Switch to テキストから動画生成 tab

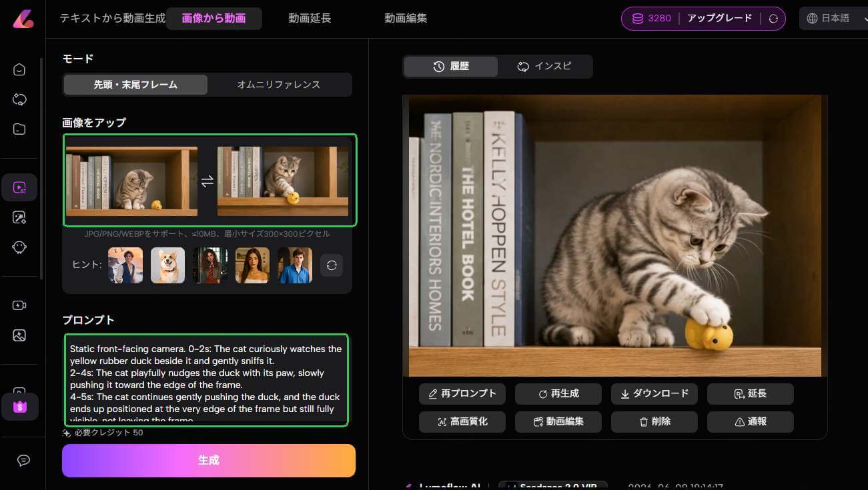112,19
